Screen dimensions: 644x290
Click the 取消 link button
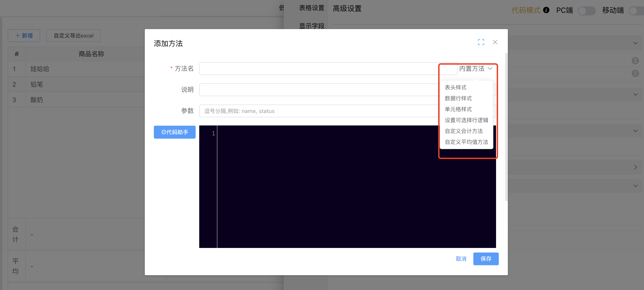pos(461,259)
